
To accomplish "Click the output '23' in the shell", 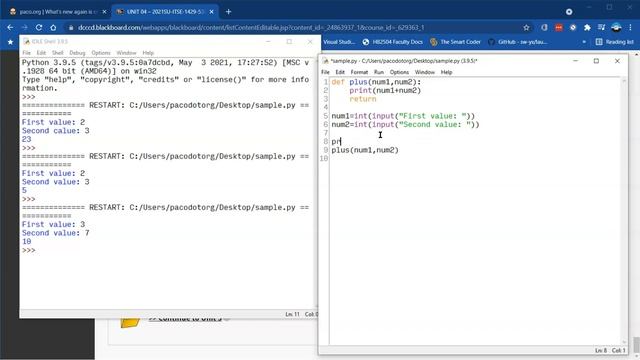I will [26, 140].
